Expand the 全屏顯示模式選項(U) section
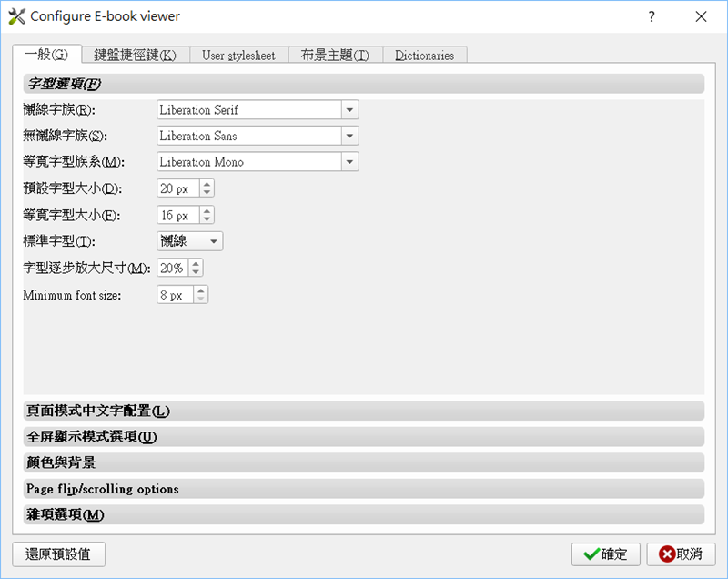The width and height of the screenshot is (728, 579). point(363,437)
